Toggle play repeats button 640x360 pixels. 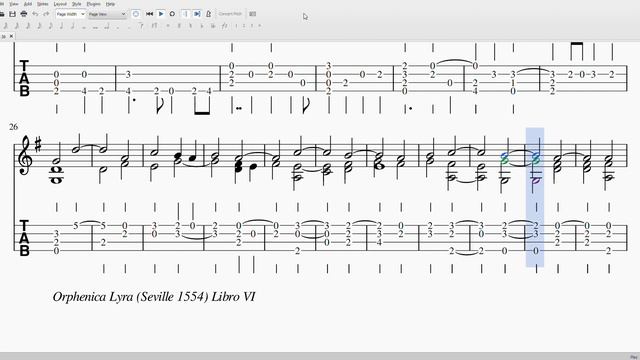pos(185,14)
